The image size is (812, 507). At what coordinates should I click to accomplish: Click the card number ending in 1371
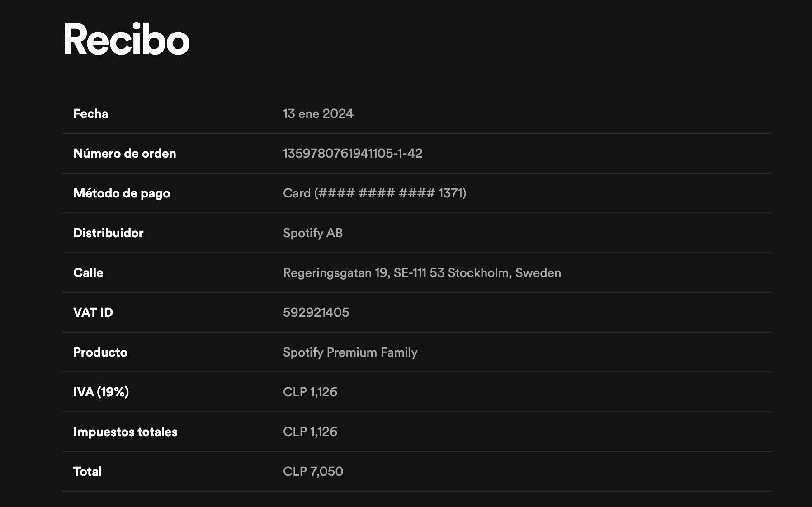point(374,193)
